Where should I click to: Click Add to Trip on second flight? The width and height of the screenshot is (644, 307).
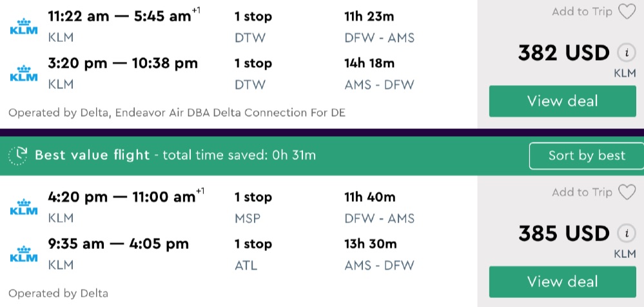[x=582, y=192]
